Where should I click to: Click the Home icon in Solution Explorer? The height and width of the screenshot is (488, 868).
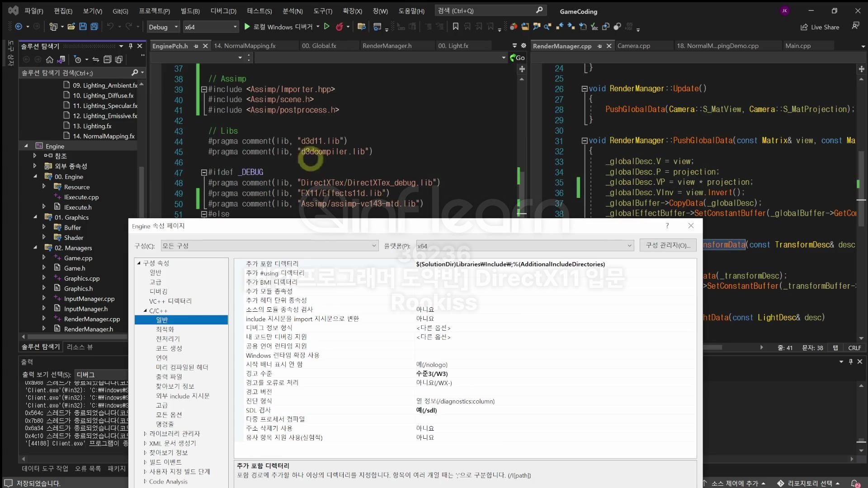50,59
